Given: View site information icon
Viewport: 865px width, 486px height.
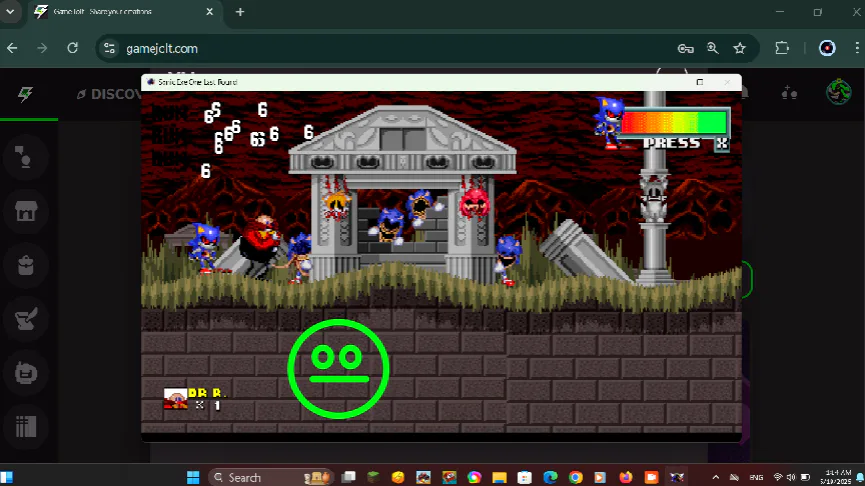Looking at the screenshot, I should click(109, 49).
